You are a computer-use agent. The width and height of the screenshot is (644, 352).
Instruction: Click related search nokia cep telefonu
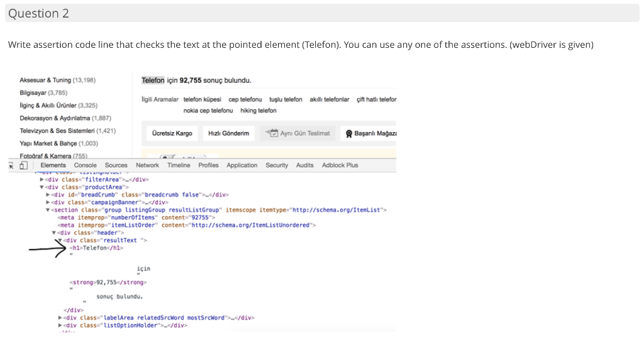(x=208, y=111)
